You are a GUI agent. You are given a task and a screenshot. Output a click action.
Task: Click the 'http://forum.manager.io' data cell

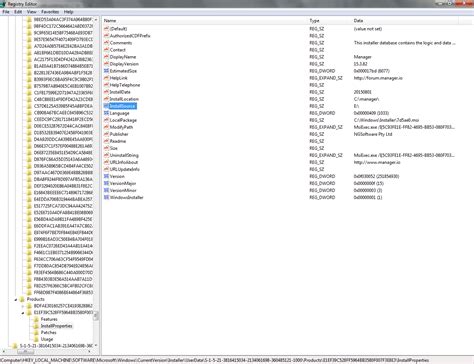point(378,78)
